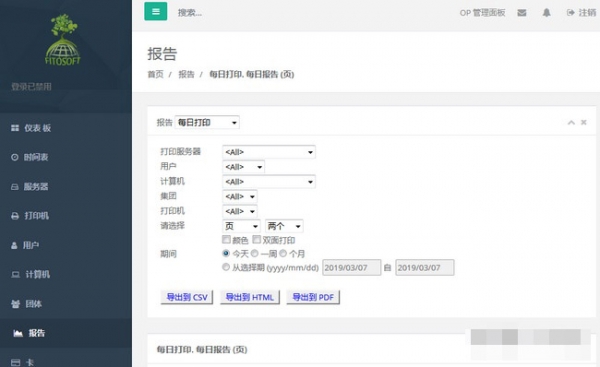Open the 打印机 filter dropdown
This screenshot has width=600, height=367.
pyautogui.click(x=240, y=211)
